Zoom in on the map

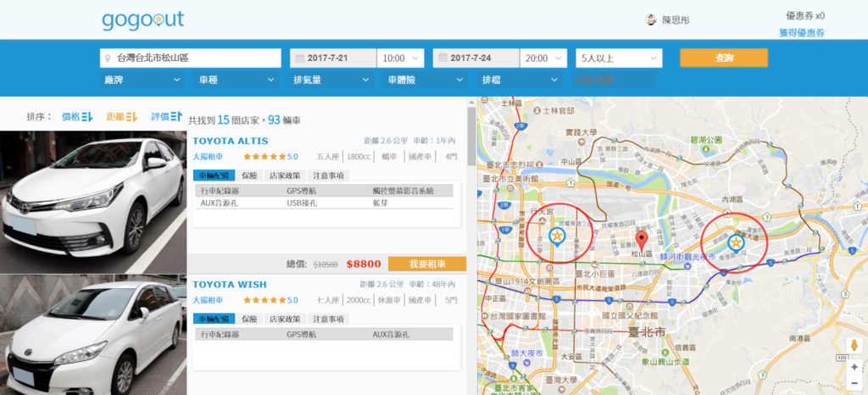coord(854,367)
